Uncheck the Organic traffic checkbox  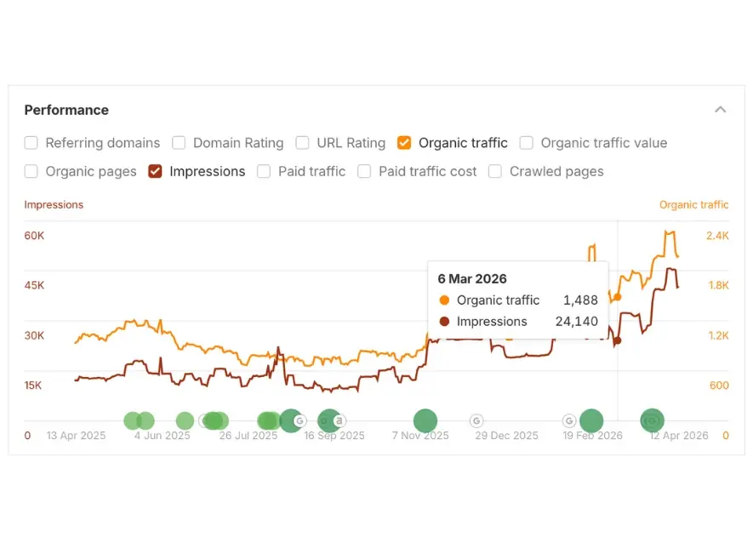click(x=403, y=143)
